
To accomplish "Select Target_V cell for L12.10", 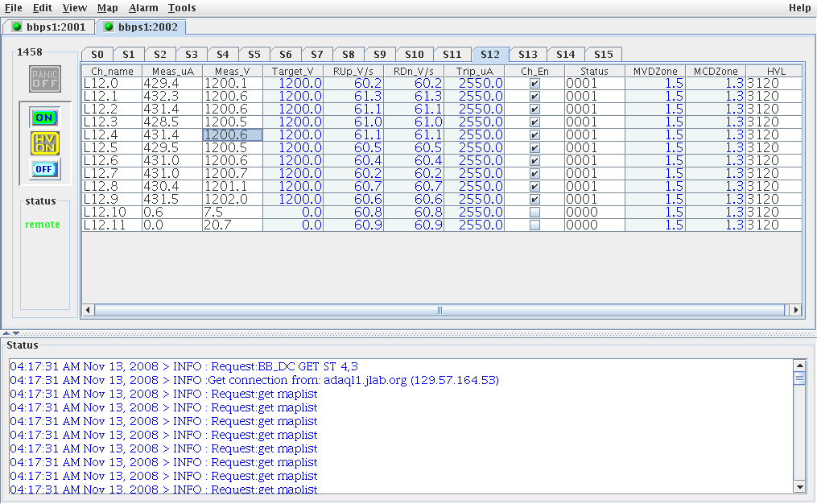I will (293, 212).
